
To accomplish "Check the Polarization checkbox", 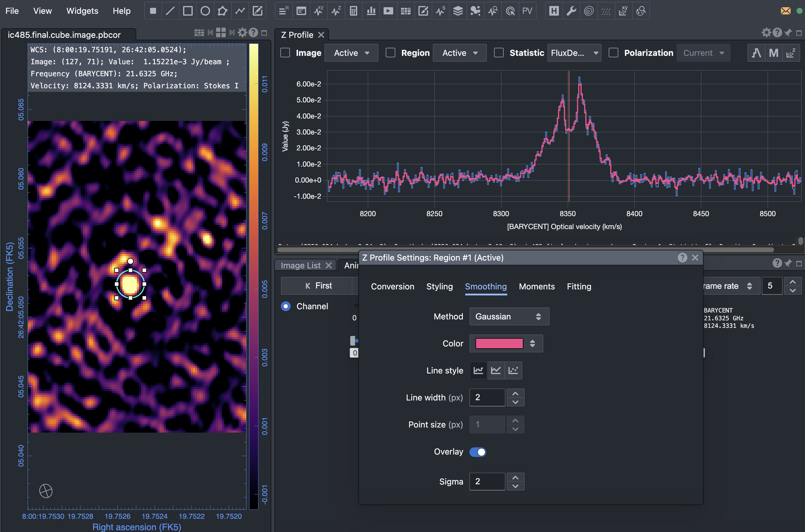I will pyautogui.click(x=613, y=53).
